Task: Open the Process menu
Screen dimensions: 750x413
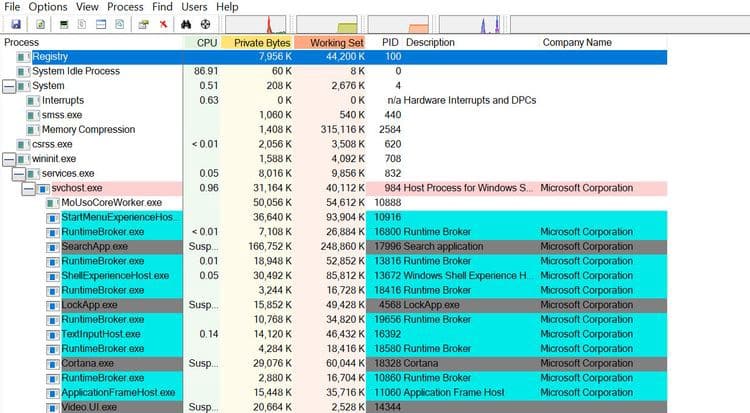Action: point(125,7)
